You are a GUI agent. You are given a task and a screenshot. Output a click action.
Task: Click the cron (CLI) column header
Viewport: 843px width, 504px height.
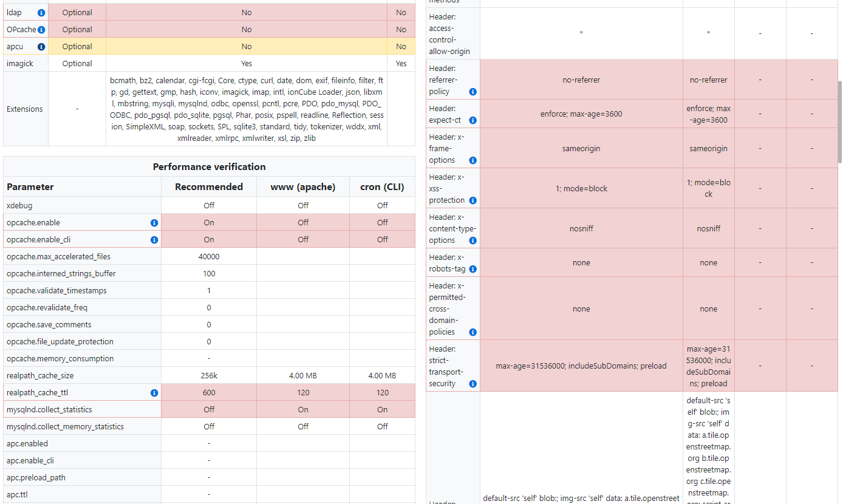tap(383, 187)
